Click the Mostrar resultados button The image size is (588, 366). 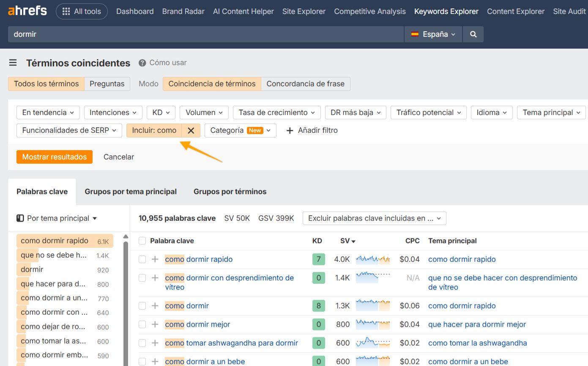pyautogui.click(x=54, y=157)
